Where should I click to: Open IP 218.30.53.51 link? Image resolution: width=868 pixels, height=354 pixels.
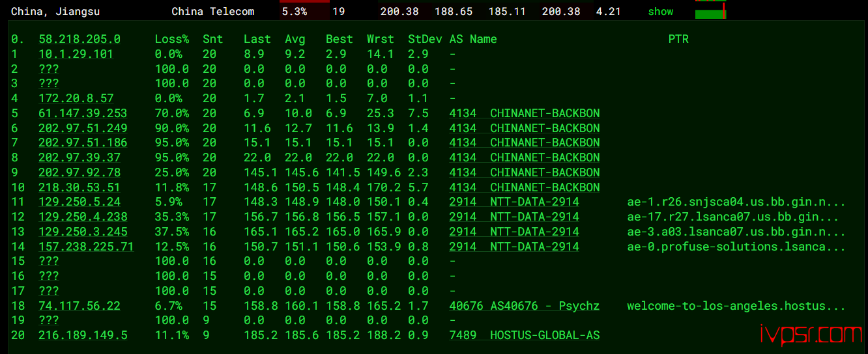[80, 187]
